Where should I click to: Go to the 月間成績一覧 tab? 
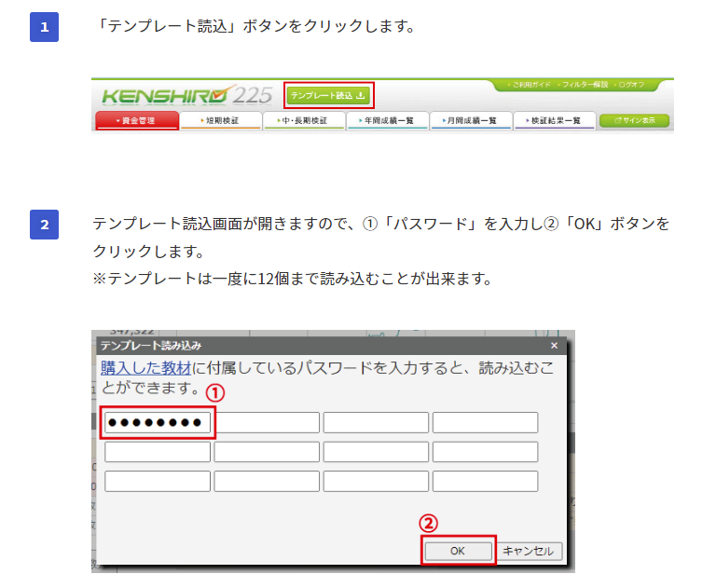click(471, 120)
